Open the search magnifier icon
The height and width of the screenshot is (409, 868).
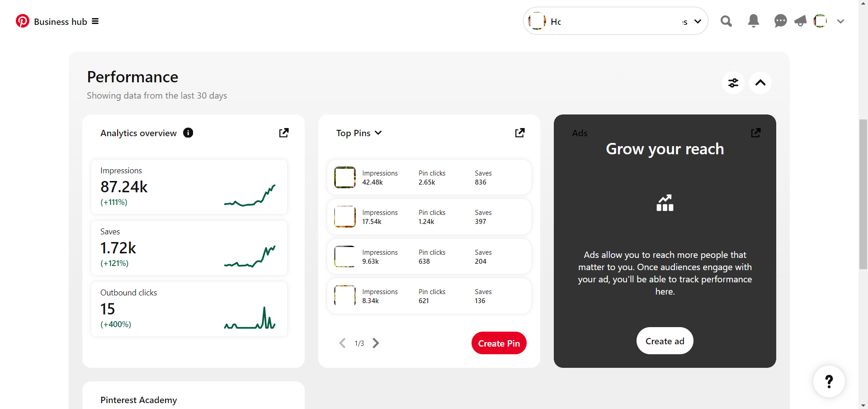click(x=726, y=21)
